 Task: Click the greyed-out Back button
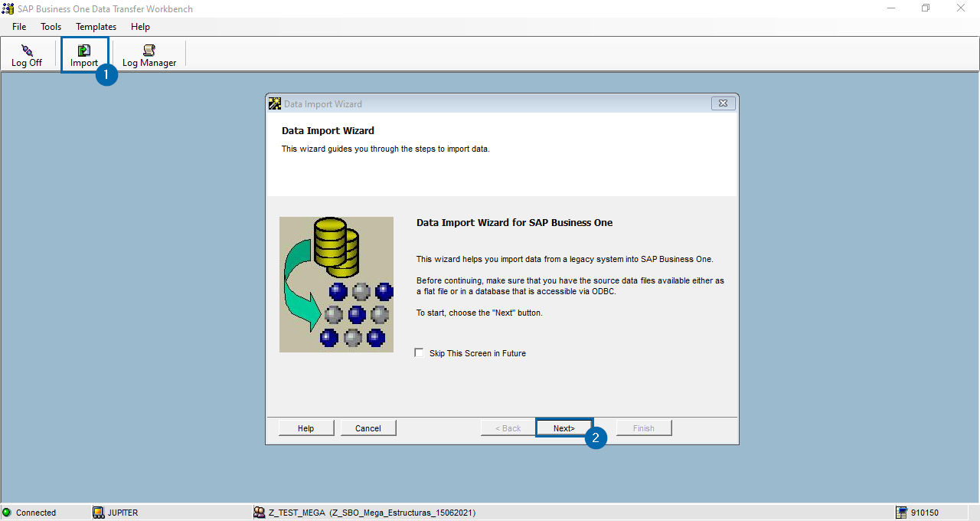pyautogui.click(x=508, y=428)
